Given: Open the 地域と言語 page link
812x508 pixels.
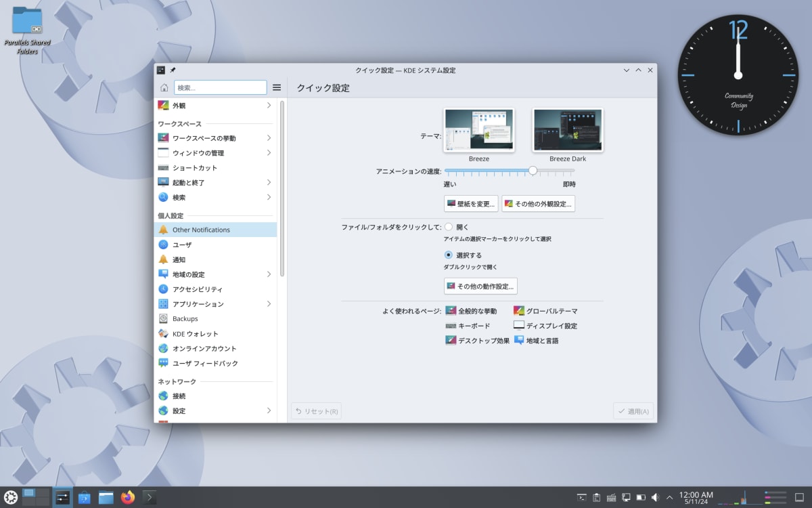Looking at the screenshot, I should [536, 341].
